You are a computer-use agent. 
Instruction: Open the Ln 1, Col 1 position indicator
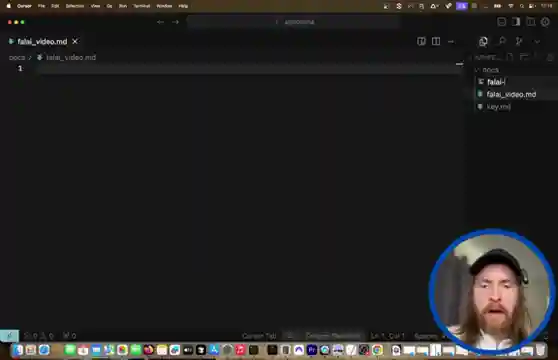pyautogui.click(x=387, y=336)
